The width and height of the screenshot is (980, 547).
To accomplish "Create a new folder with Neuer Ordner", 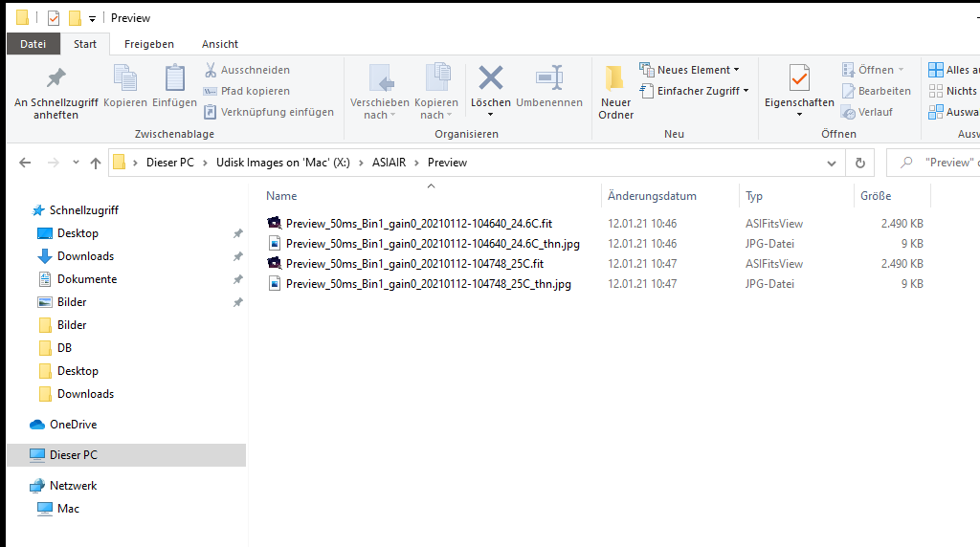I will tap(615, 91).
